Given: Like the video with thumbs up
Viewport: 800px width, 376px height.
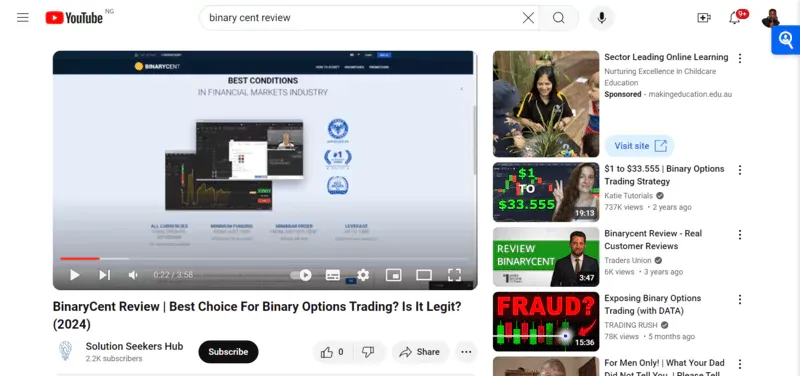Looking at the screenshot, I should pyautogui.click(x=332, y=352).
